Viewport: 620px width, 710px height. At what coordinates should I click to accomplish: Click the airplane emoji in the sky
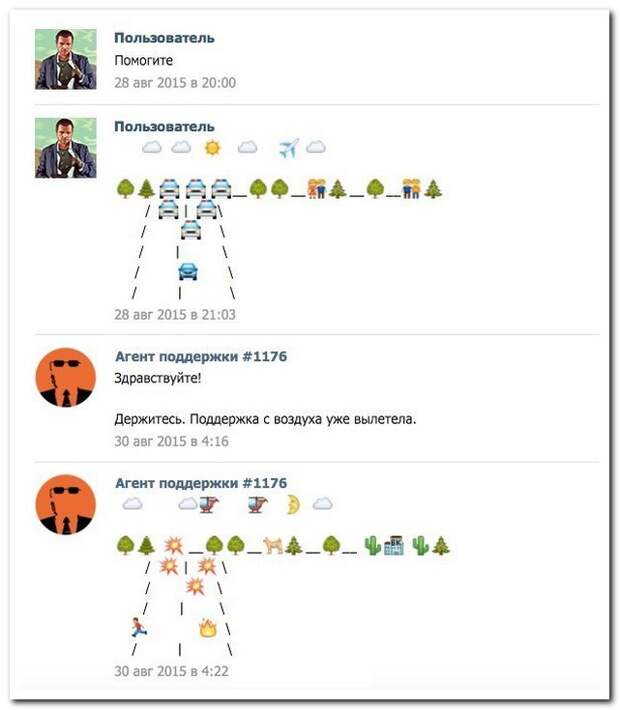coord(289,148)
